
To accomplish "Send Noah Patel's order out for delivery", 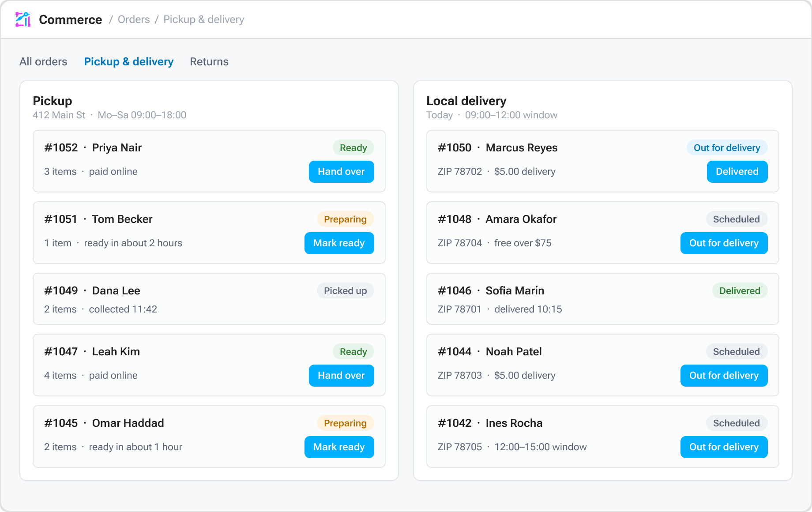I will pos(724,376).
